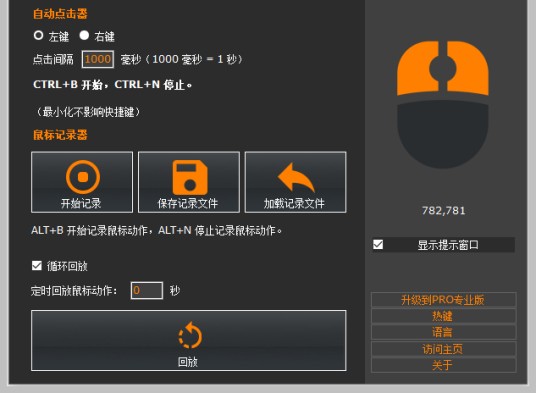This screenshot has width=536, height=393.
Task: Click the 鼠标记录器 section heading
Action: 60,135
